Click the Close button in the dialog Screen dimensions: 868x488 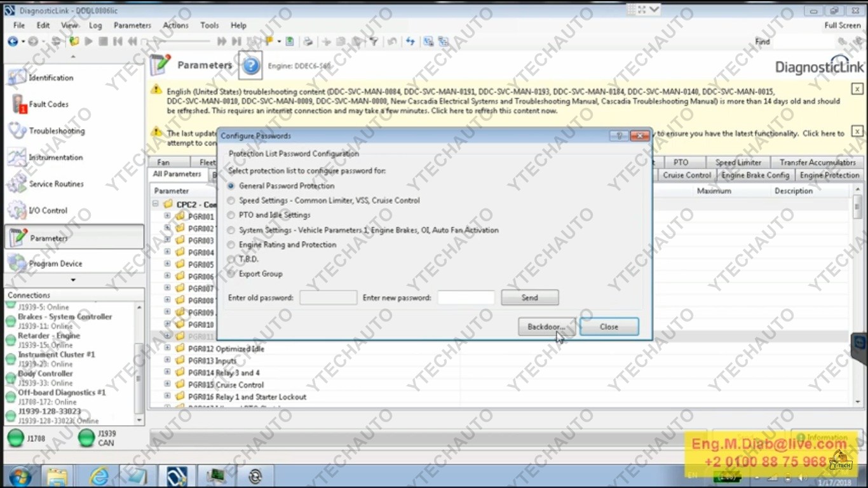click(x=609, y=327)
